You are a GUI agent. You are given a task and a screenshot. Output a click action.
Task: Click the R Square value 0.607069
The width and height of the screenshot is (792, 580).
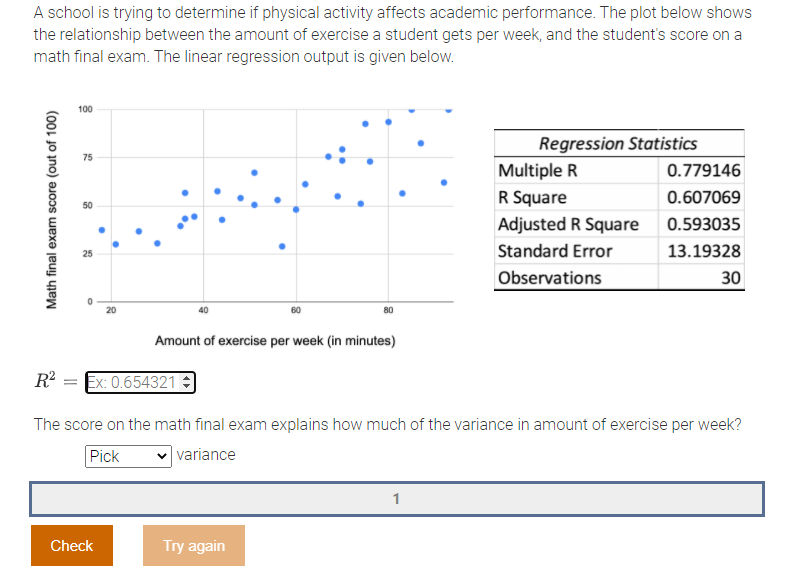click(704, 197)
